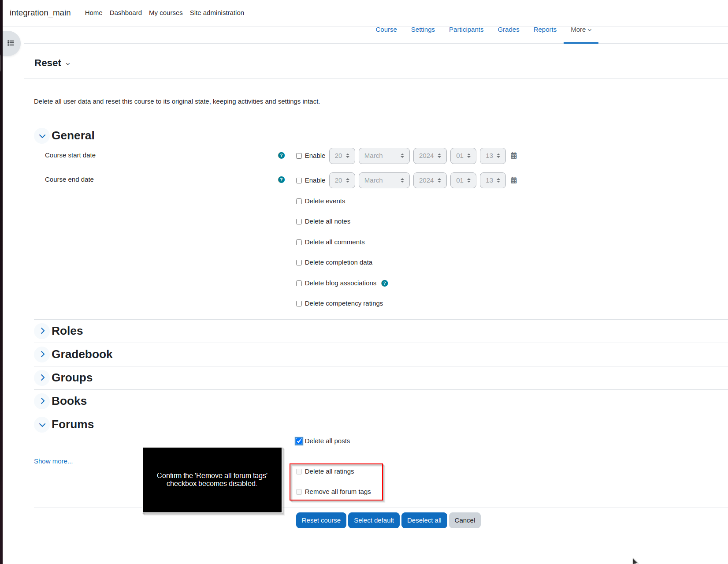Tick Delete all comments
Viewport: 728px width, 564px height.
[x=299, y=242]
